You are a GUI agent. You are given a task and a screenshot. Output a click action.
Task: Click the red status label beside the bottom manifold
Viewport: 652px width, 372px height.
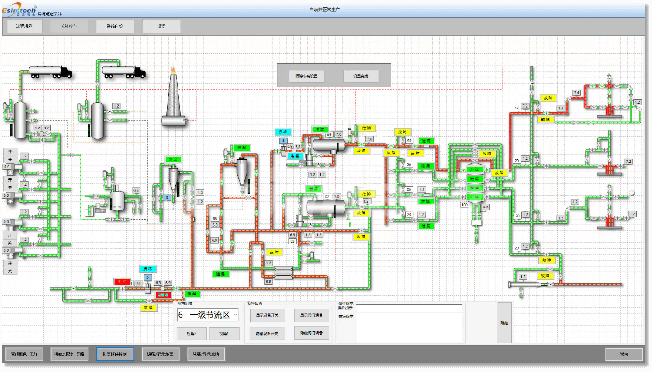coord(122,282)
